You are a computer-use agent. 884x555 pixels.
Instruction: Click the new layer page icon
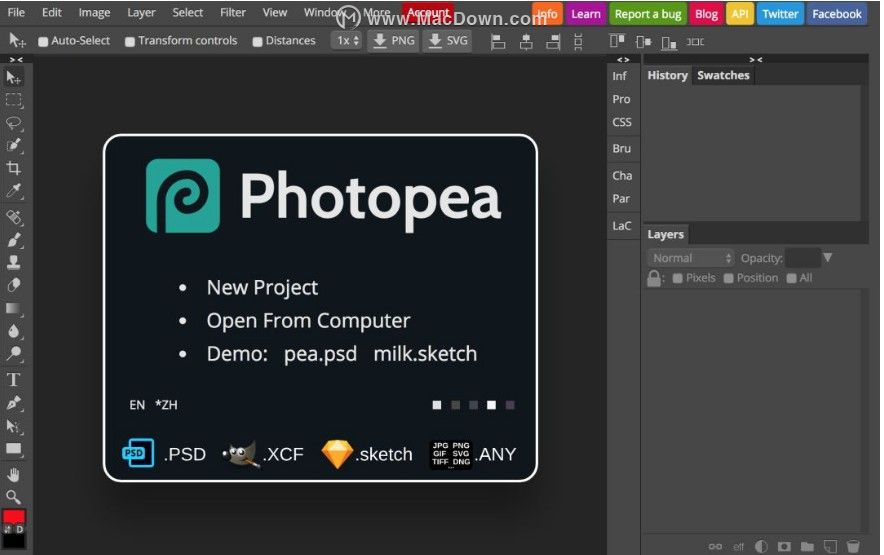coord(830,546)
